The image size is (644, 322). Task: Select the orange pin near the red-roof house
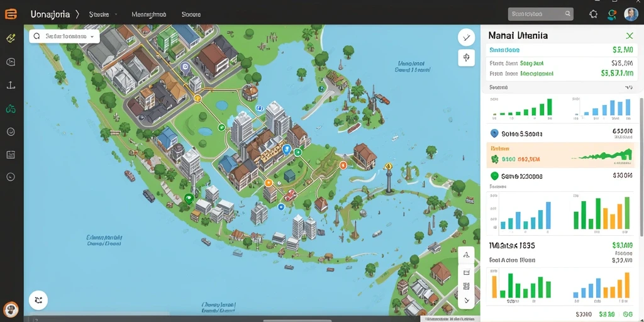[x=343, y=165]
